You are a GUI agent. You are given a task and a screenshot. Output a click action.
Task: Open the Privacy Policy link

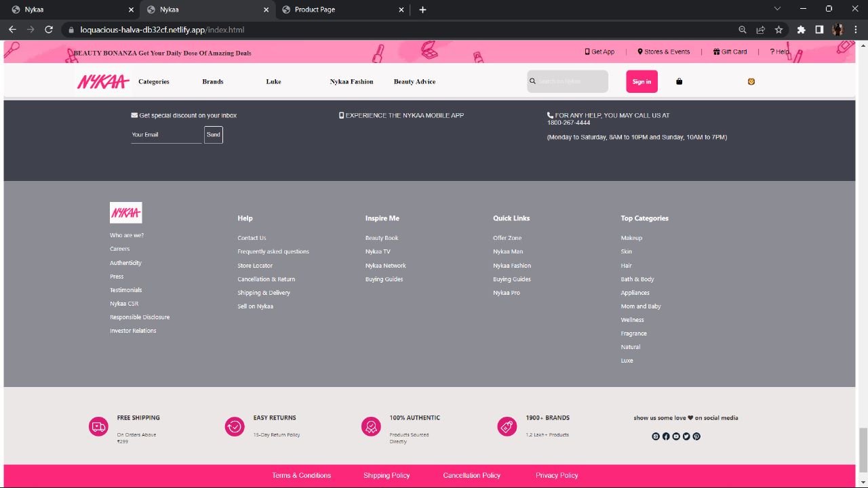point(557,475)
